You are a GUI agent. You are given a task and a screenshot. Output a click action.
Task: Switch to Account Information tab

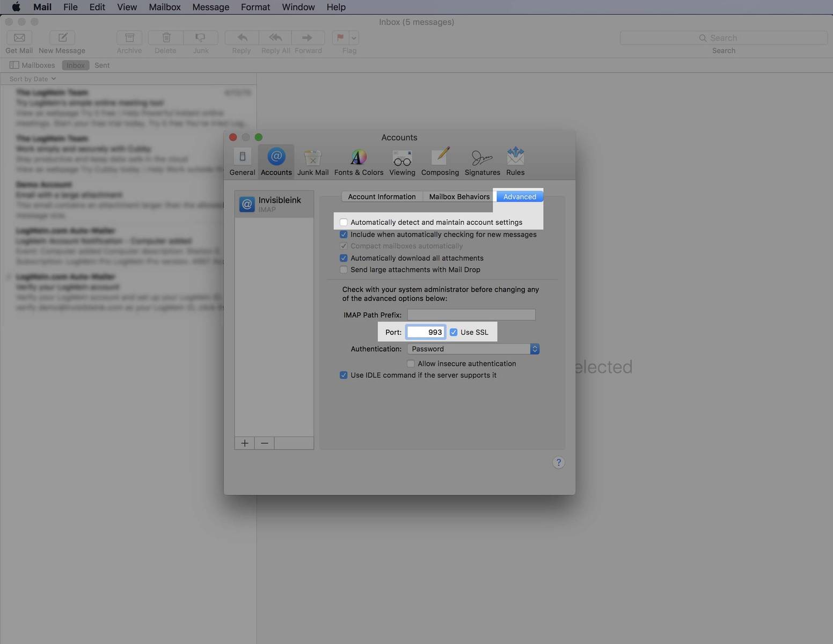coord(382,196)
